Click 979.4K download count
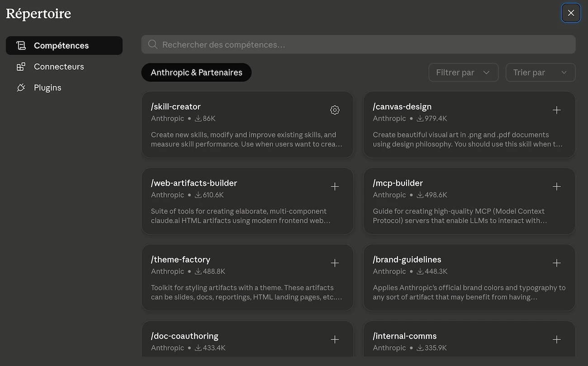This screenshot has height=366, width=588. (x=436, y=119)
